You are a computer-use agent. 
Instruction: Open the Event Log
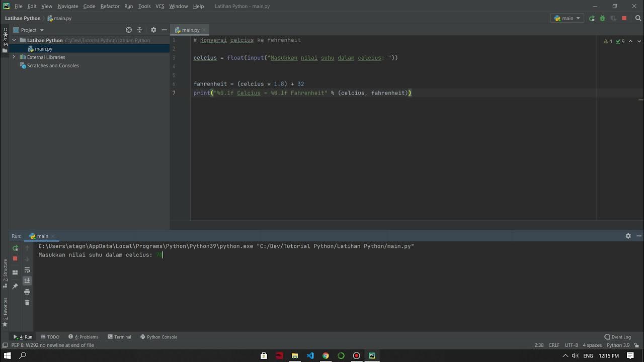pyautogui.click(x=617, y=337)
